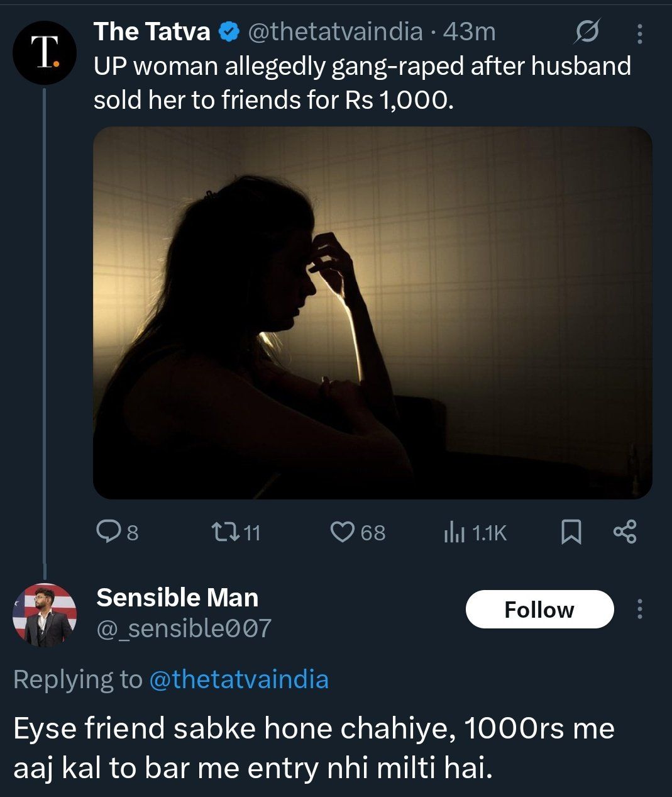Click the Sensible Man display name
Screen dimensions: 672x797
pos(177,598)
